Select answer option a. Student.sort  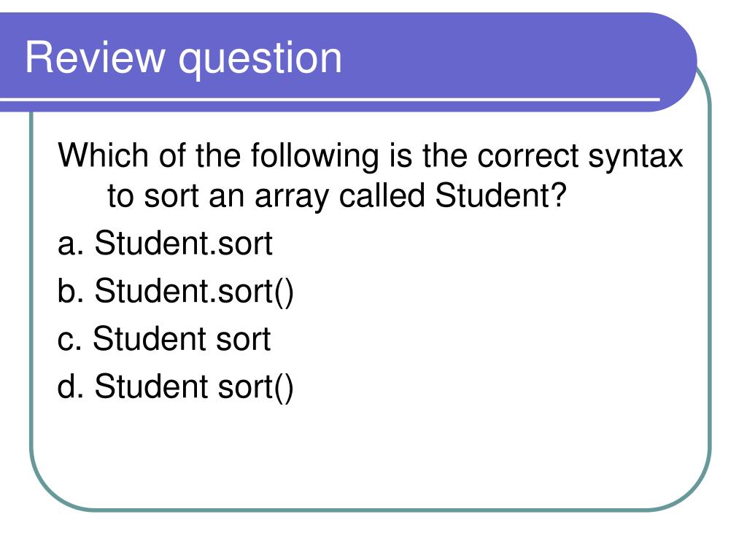click(165, 243)
